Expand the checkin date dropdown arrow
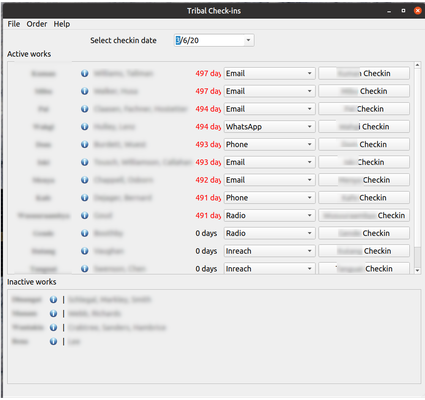The width and height of the screenshot is (425, 400). tap(248, 40)
